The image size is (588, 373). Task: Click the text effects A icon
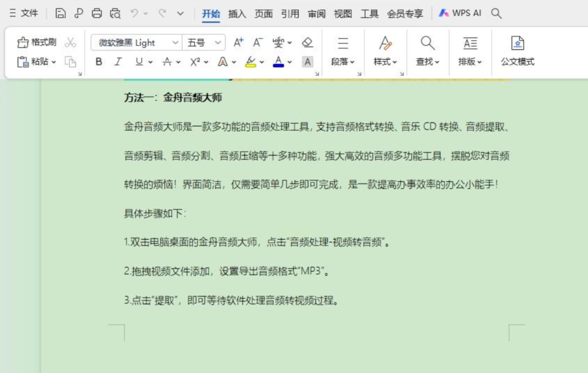[223, 62]
